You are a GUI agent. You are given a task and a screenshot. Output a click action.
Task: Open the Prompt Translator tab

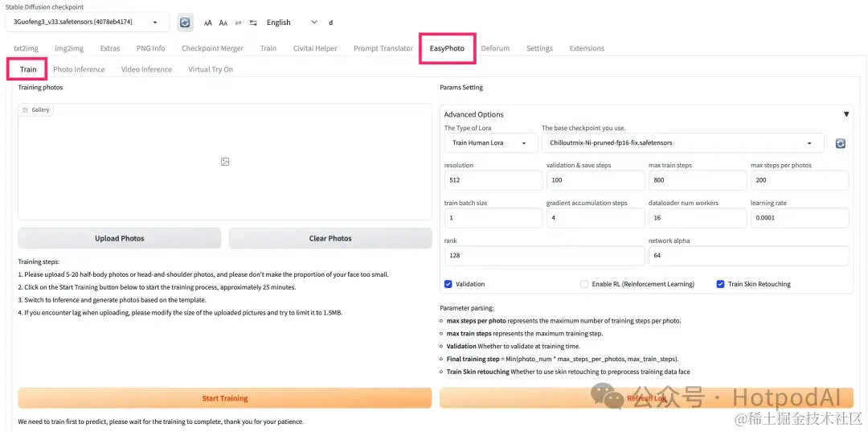tap(383, 48)
